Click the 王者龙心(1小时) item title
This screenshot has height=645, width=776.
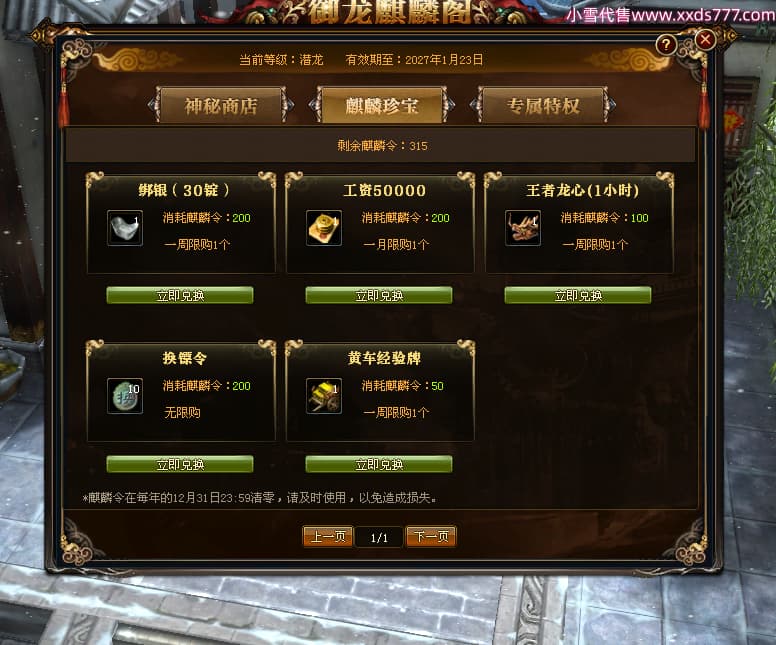coord(582,190)
